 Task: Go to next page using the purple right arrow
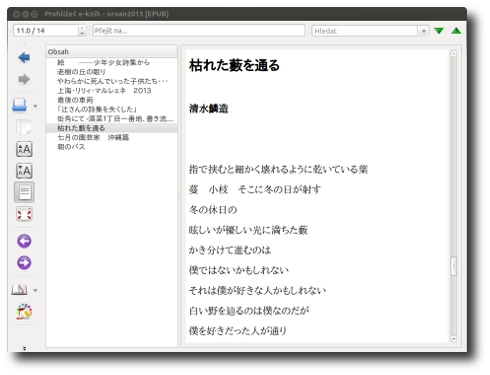coord(24,263)
